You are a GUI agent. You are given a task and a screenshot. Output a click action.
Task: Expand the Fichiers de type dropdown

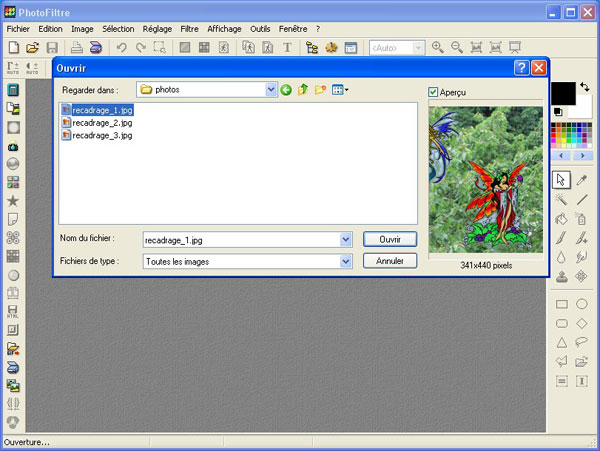click(x=346, y=262)
